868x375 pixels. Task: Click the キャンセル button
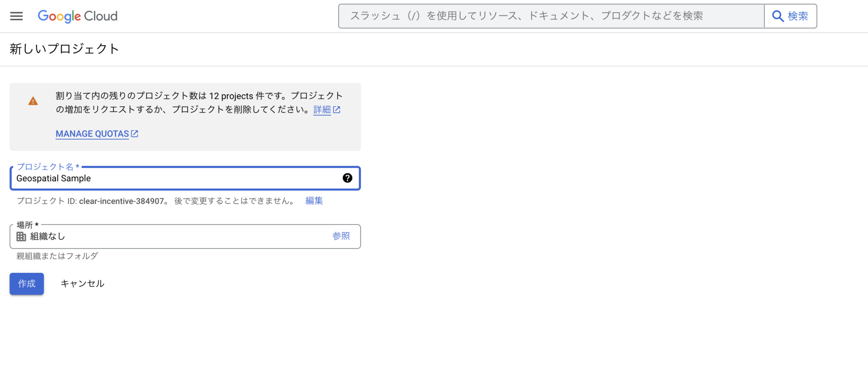pyautogui.click(x=82, y=284)
